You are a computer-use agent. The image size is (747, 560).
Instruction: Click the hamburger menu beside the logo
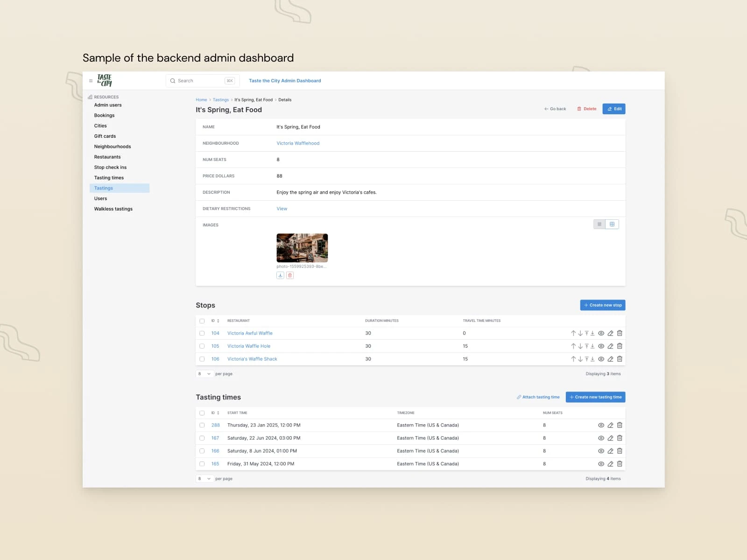click(91, 80)
